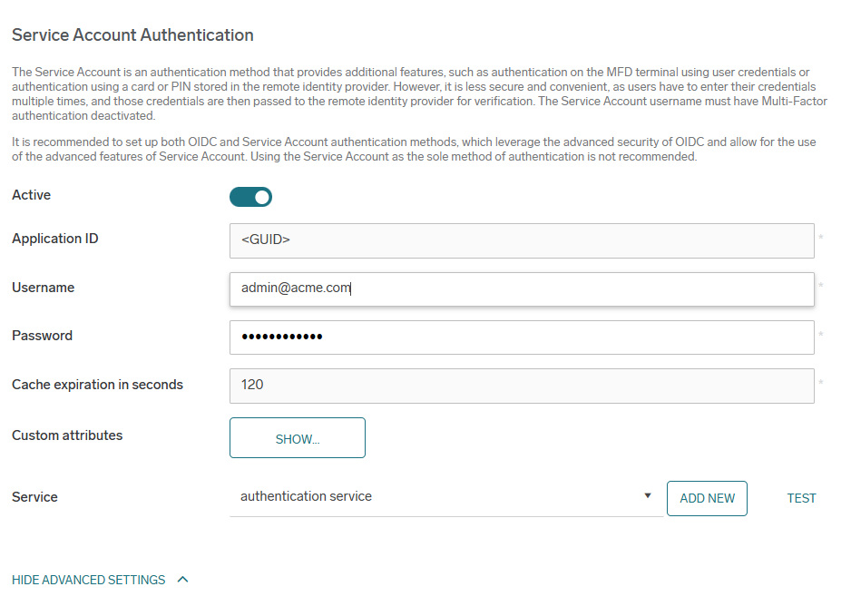
Task: Click into the Username field with admin@acme.com
Action: pyautogui.click(x=521, y=288)
